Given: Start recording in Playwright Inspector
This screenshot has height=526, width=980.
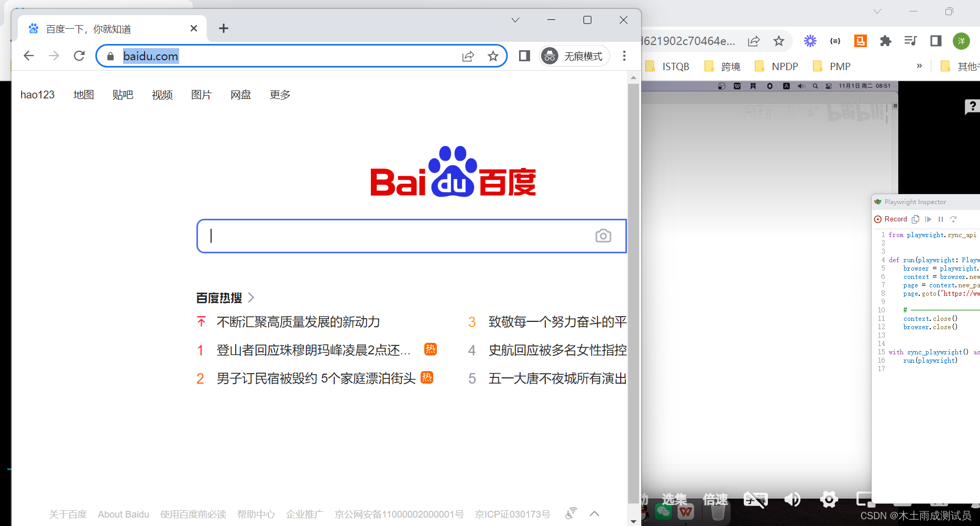Looking at the screenshot, I should click(x=890, y=219).
